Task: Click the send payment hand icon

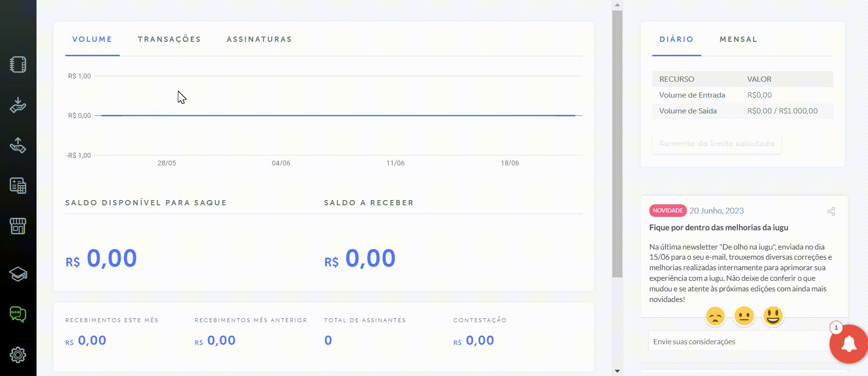Action: 18,145
